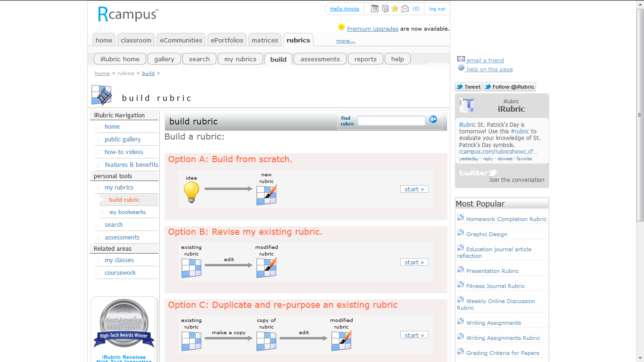This screenshot has height=362, width=644.
Task: Start Option B revise existing rubric
Action: 414,262
